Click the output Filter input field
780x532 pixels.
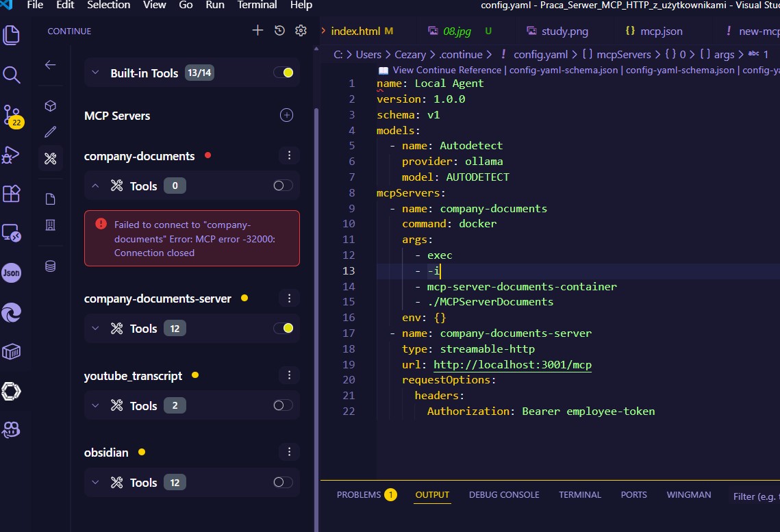pyautogui.click(x=754, y=496)
